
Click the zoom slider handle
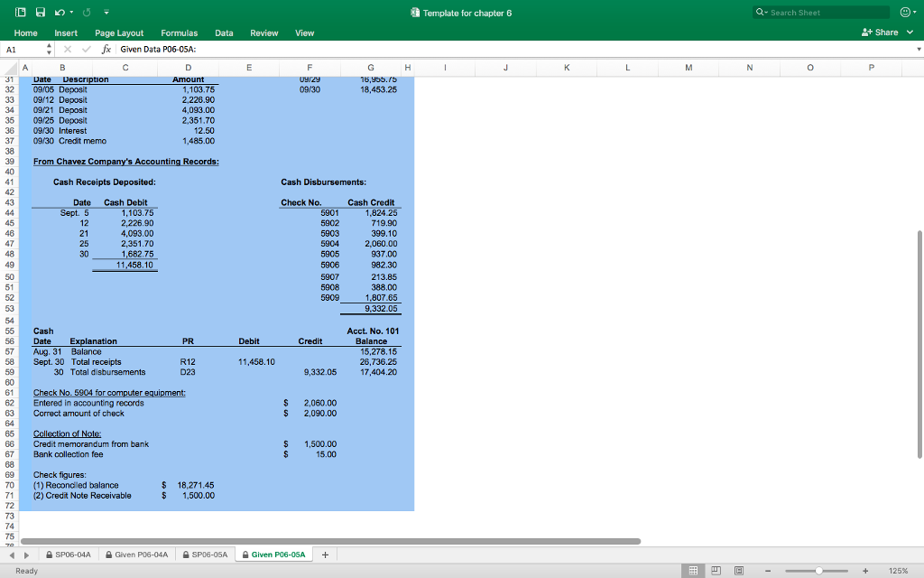(818, 571)
